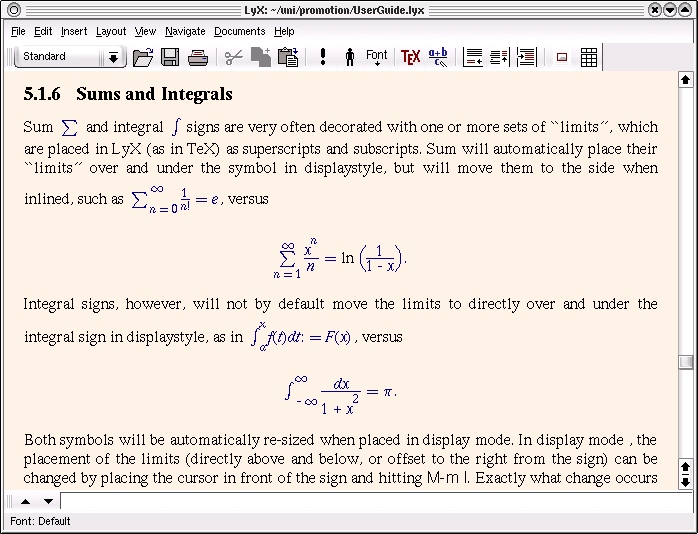Insert math with the a+b/c icon
Viewport: 698px width, 534px height.
click(x=438, y=57)
